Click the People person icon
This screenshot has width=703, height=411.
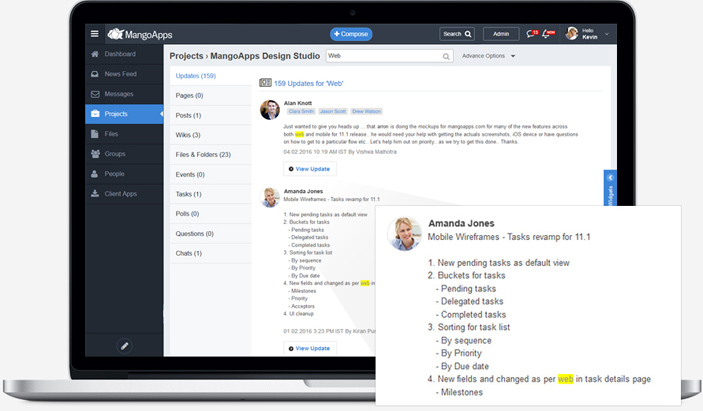(94, 173)
